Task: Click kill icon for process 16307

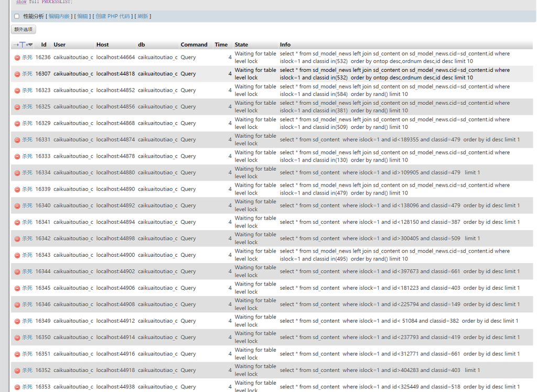Action: coord(17,74)
